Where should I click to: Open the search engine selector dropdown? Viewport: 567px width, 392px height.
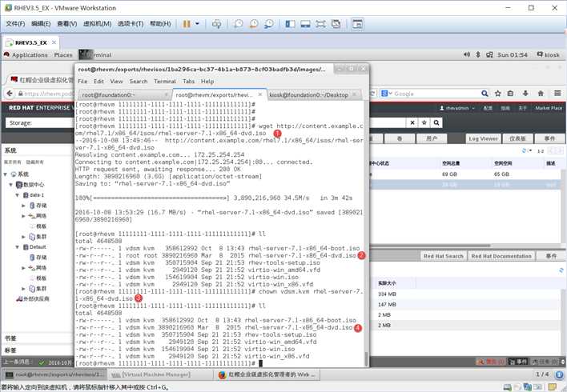coord(387,94)
